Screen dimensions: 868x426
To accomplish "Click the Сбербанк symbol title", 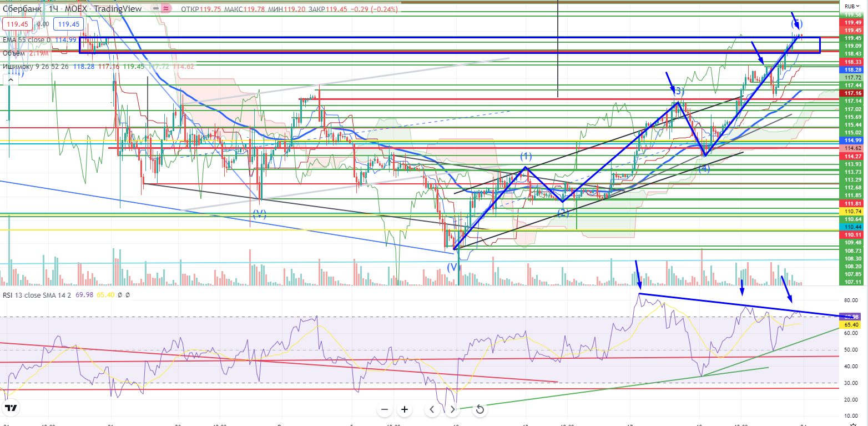I will click(22, 9).
